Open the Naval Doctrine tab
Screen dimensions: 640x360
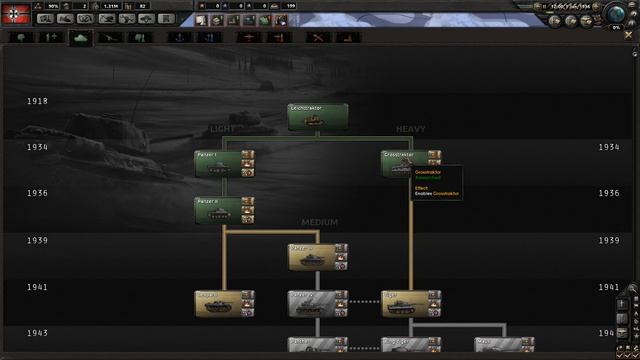tap(210, 38)
